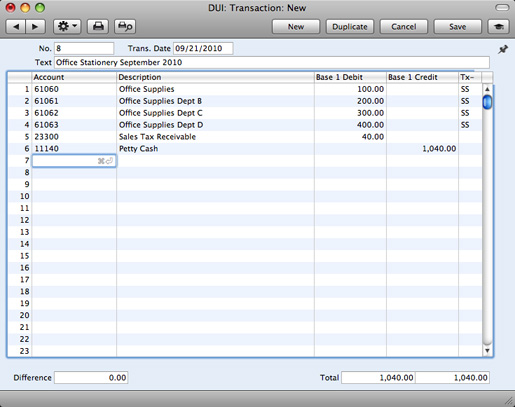
Task: Click the pushpin attachments icon
Action: point(503,50)
